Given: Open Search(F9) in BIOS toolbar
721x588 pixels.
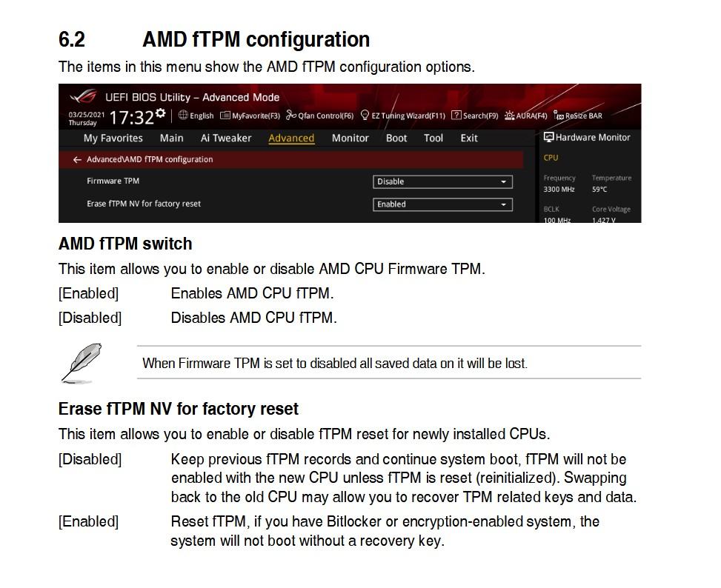Looking at the screenshot, I should [x=474, y=116].
